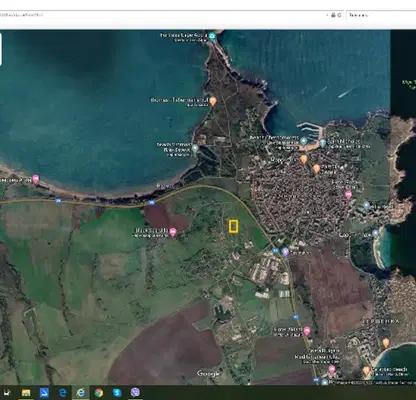Open File Explorer from the taskbar

pyautogui.click(x=26, y=393)
